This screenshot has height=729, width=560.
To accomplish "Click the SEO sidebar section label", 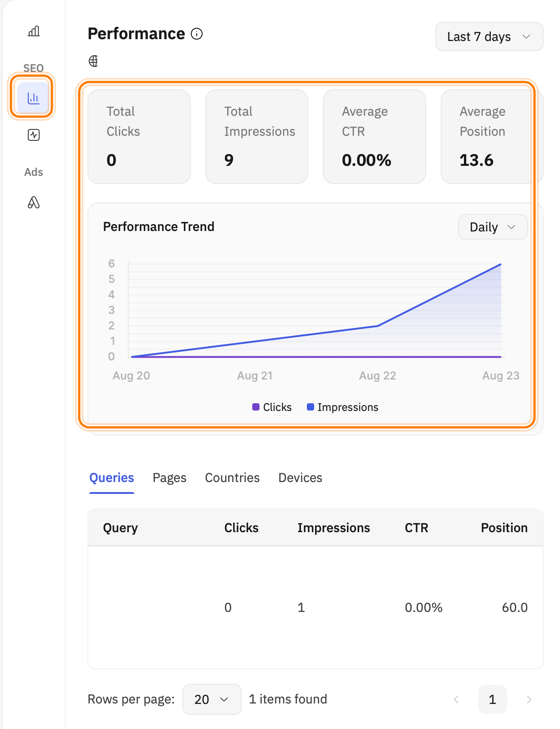I will point(34,68).
